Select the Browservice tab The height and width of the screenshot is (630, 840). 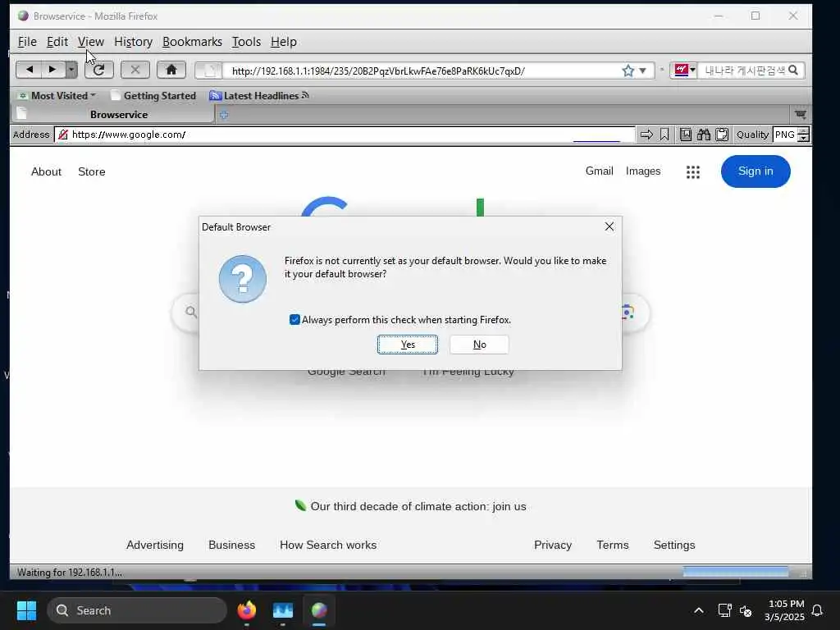point(113,114)
